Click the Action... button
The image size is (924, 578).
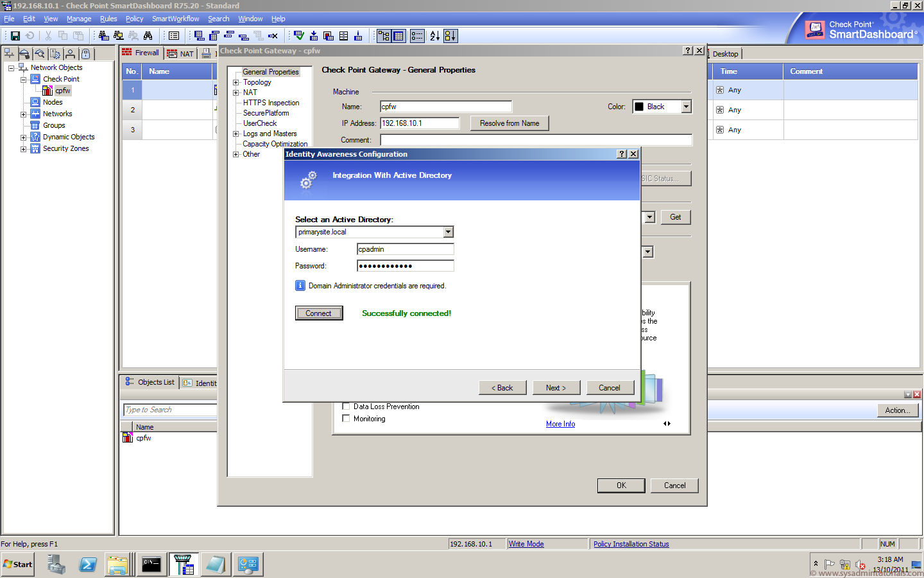point(897,410)
